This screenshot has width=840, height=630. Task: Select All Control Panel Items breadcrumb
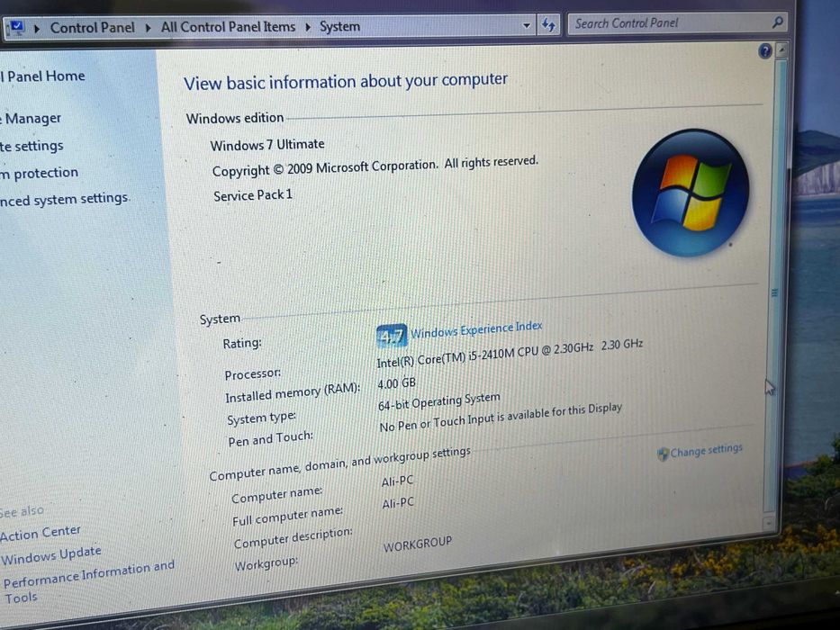point(228,26)
